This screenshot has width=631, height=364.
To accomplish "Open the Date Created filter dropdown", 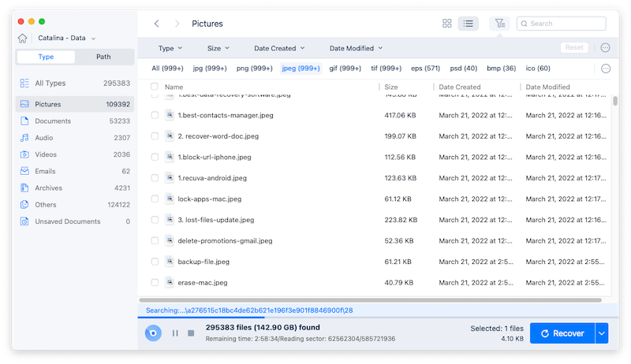I will point(279,48).
